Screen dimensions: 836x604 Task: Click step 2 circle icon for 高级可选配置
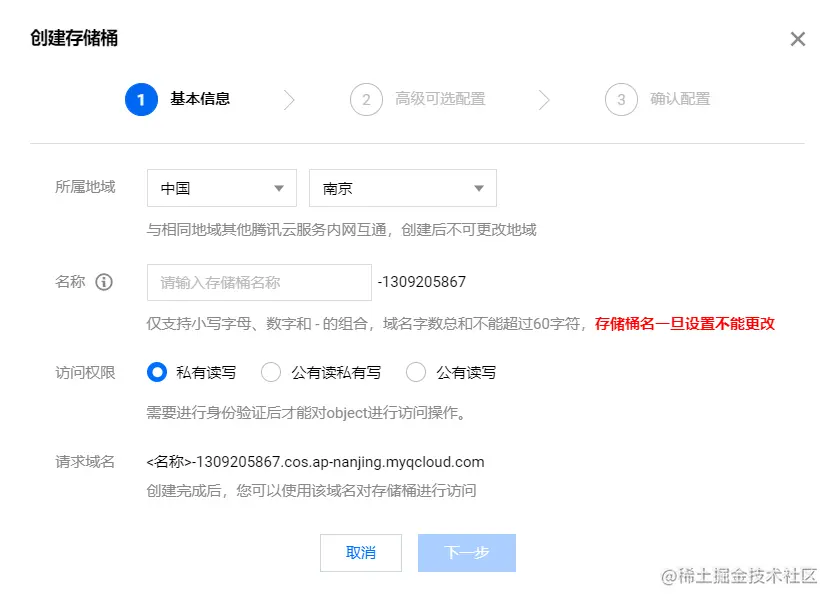coord(366,99)
